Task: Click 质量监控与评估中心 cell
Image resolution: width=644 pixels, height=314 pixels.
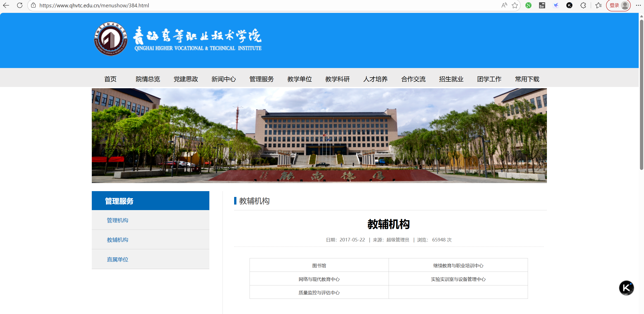Action: (319, 293)
